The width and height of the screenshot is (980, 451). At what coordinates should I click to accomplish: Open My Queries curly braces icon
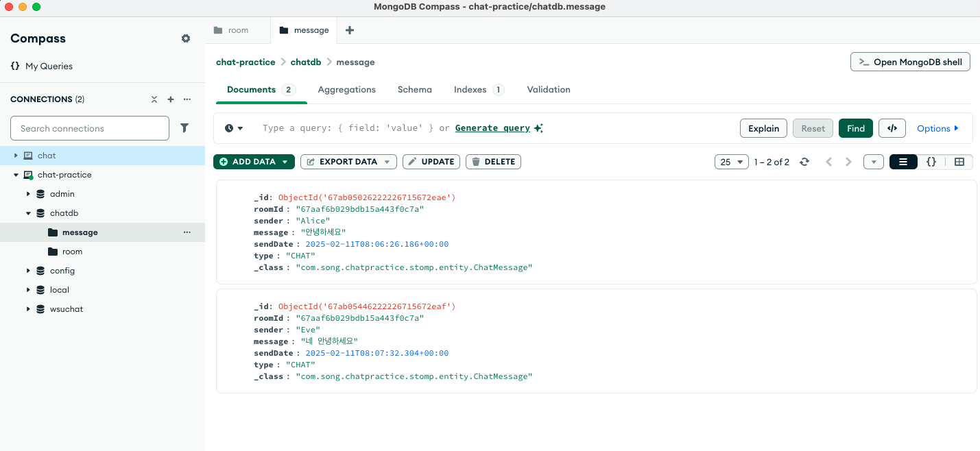pyautogui.click(x=15, y=66)
